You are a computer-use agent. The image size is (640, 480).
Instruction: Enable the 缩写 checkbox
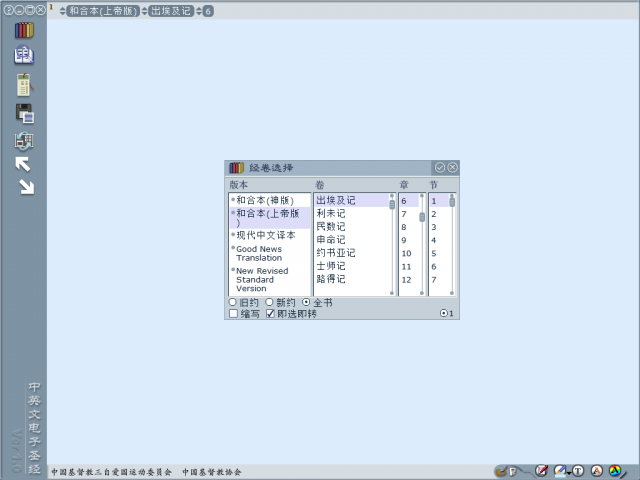pyautogui.click(x=233, y=313)
